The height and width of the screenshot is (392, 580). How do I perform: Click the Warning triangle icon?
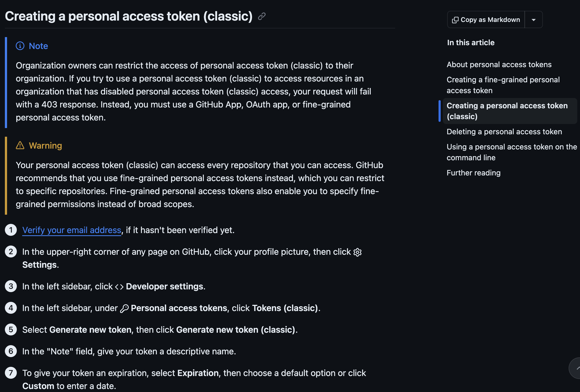point(20,145)
